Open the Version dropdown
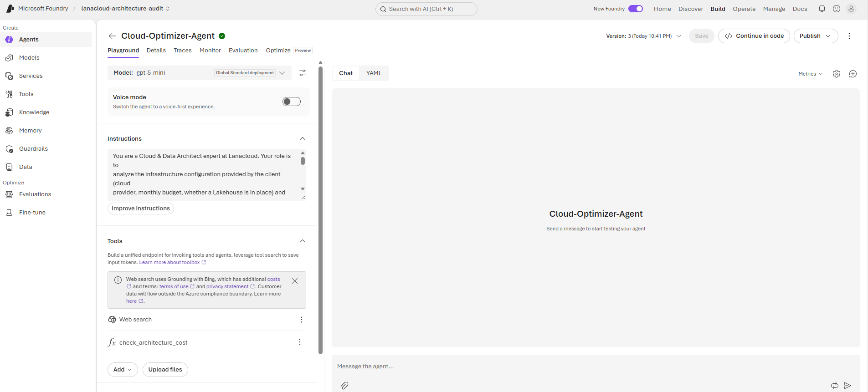Screen dimensions: 868x392 [644, 36]
